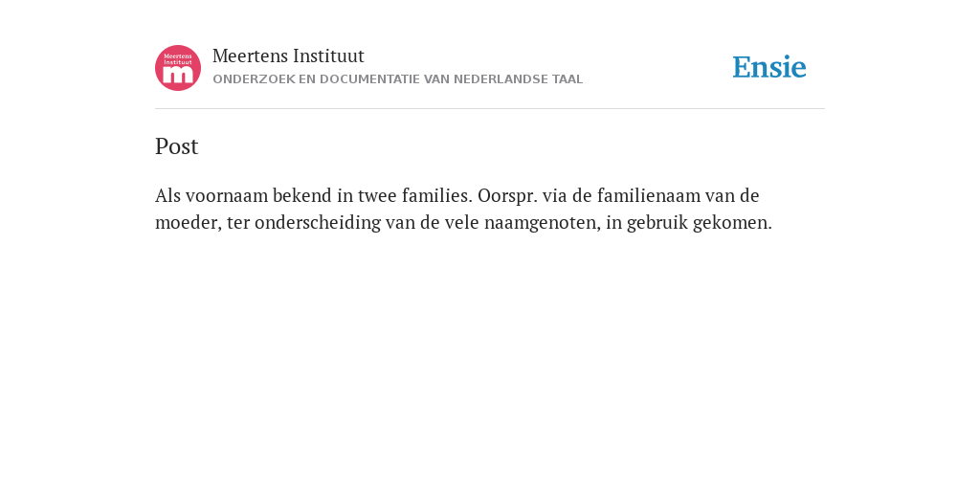Click the horizontal divider below the header
This screenshot has height=490, width=980.
tap(490, 109)
